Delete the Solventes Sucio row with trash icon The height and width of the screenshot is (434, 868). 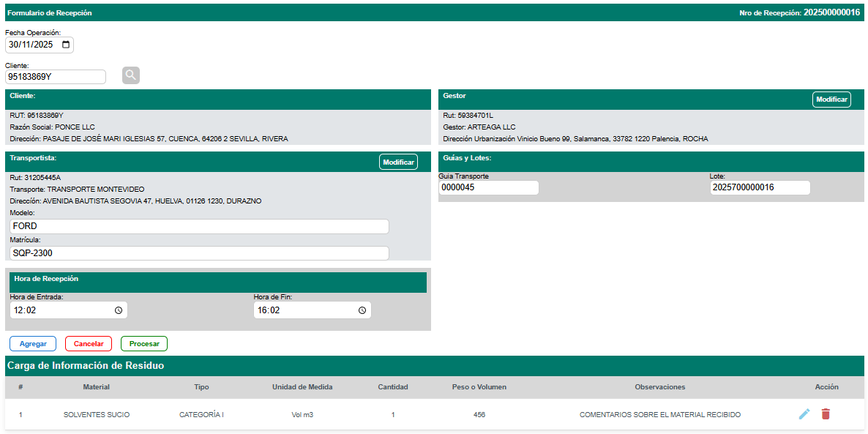826,414
